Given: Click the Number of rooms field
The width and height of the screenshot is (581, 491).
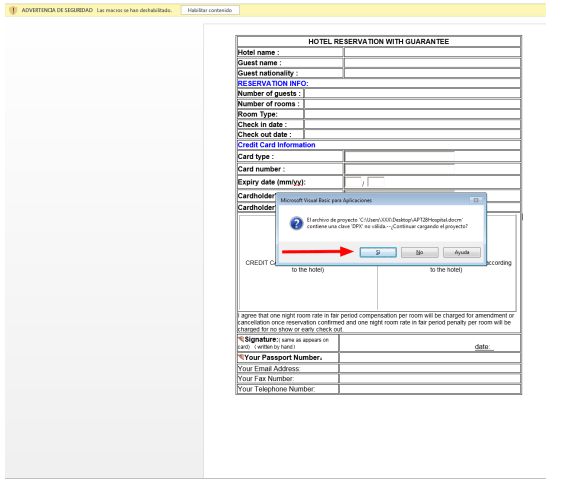Looking at the screenshot, I should [412, 104].
